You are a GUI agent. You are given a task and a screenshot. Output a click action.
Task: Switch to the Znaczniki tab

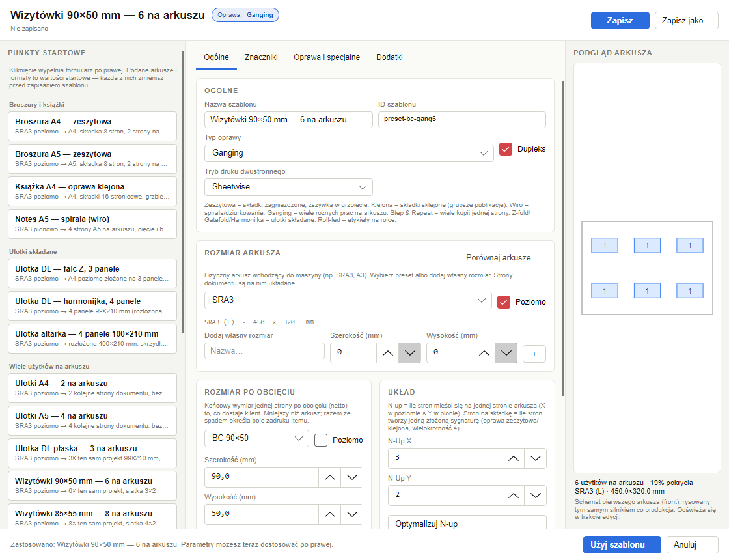tap(261, 57)
